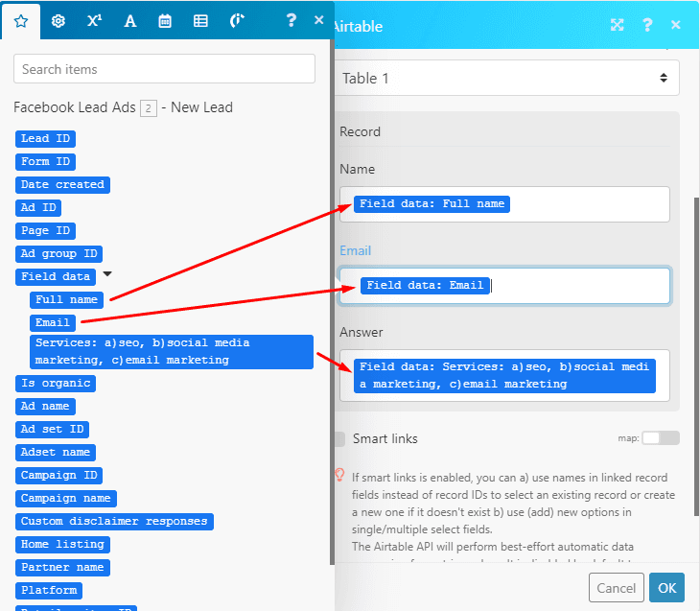Select the Lead ID variable pill

click(x=46, y=139)
